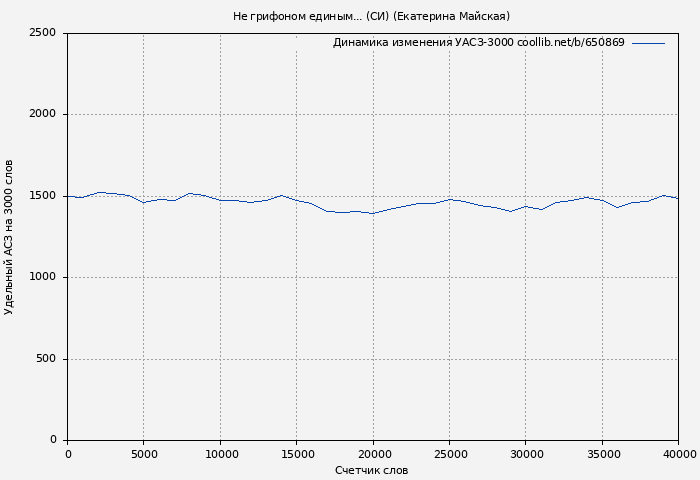
Task: Click the 2500 tick label on y-axis
Action: [42, 33]
